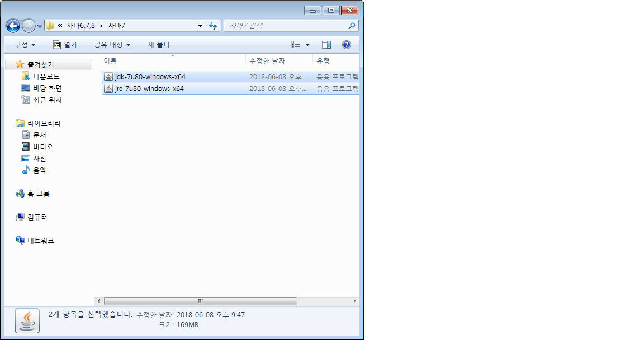Open 다운로드 in favorites

[46, 76]
